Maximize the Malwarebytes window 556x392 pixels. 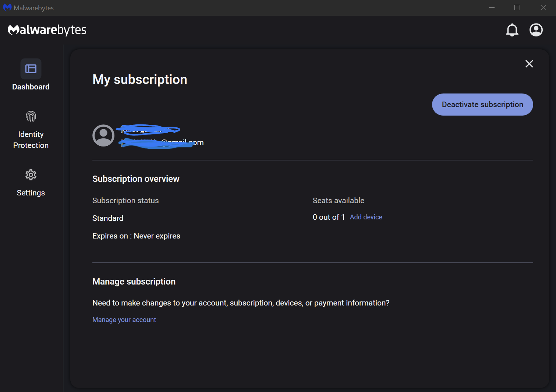pyautogui.click(x=517, y=8)
